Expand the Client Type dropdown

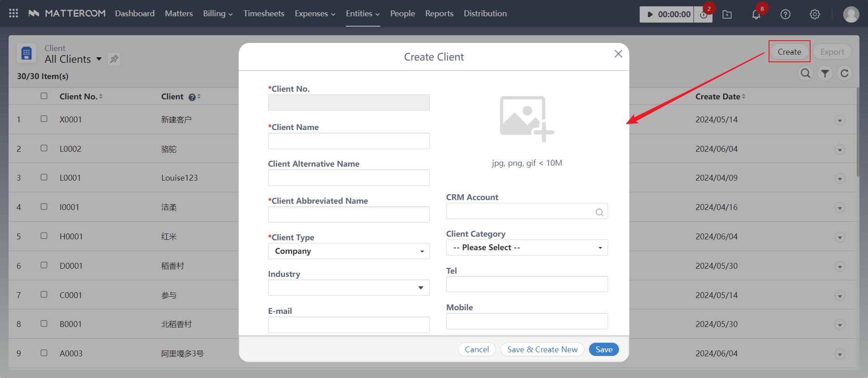click(349, 251)
